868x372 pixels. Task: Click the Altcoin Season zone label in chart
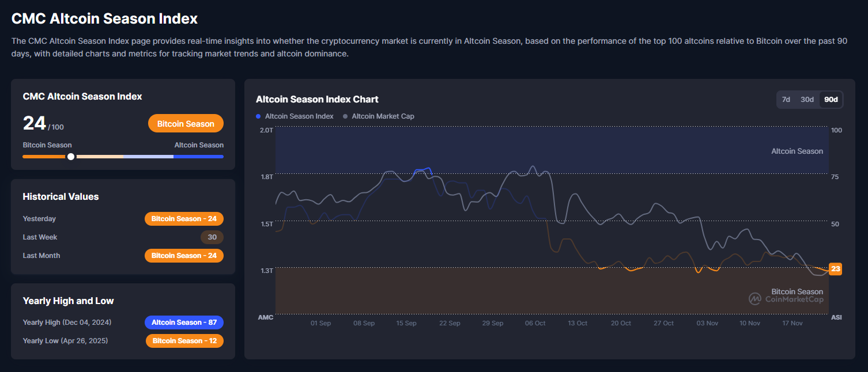tap(797, 151)
